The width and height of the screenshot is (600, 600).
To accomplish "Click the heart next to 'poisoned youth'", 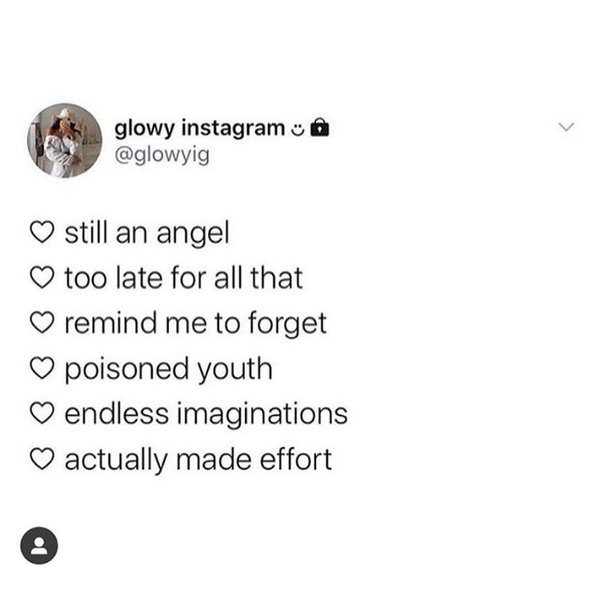I will tap(42, 370).
